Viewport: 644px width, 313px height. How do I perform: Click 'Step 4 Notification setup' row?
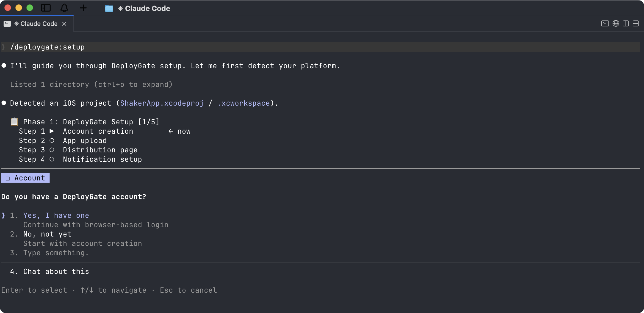80,159
